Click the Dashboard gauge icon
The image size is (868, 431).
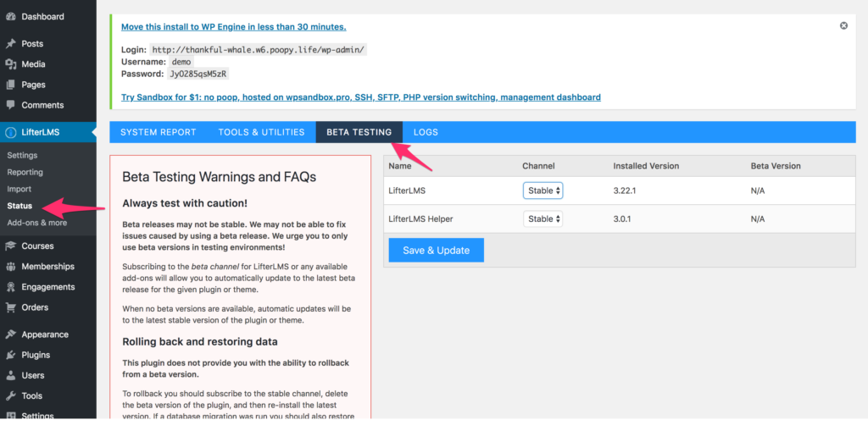(x=10, y=17)
